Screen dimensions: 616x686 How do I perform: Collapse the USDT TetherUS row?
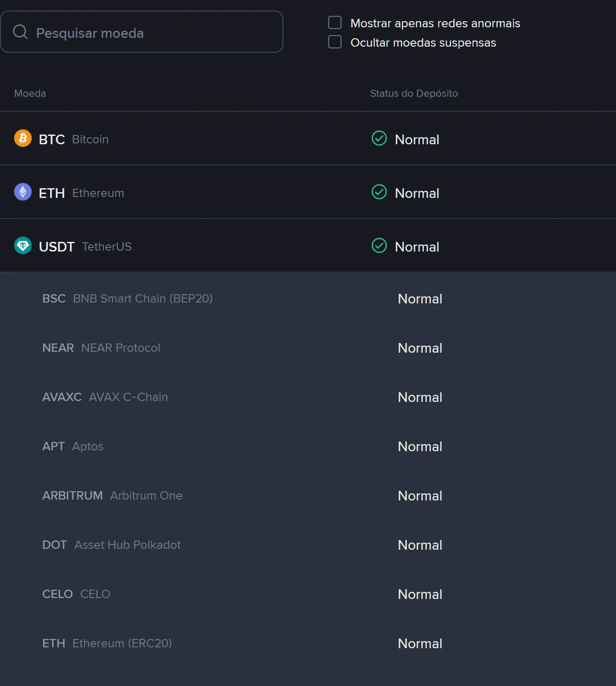point(308,246)
